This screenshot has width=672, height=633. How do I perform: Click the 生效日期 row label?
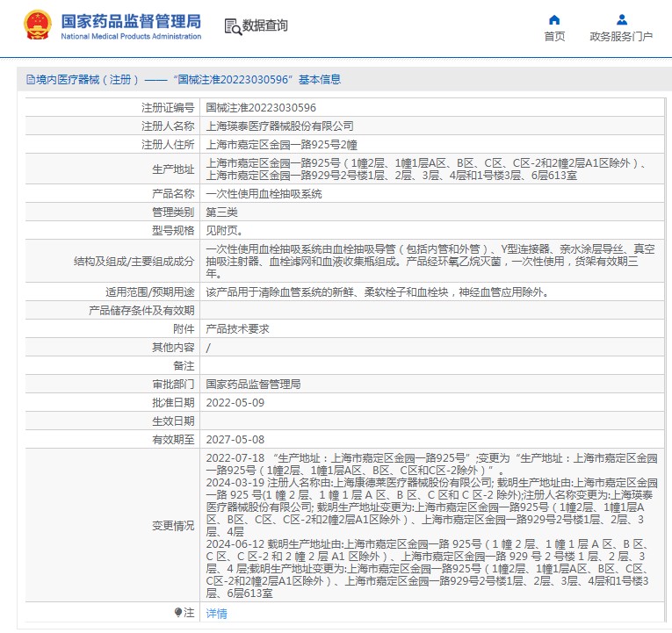[173, 421]
